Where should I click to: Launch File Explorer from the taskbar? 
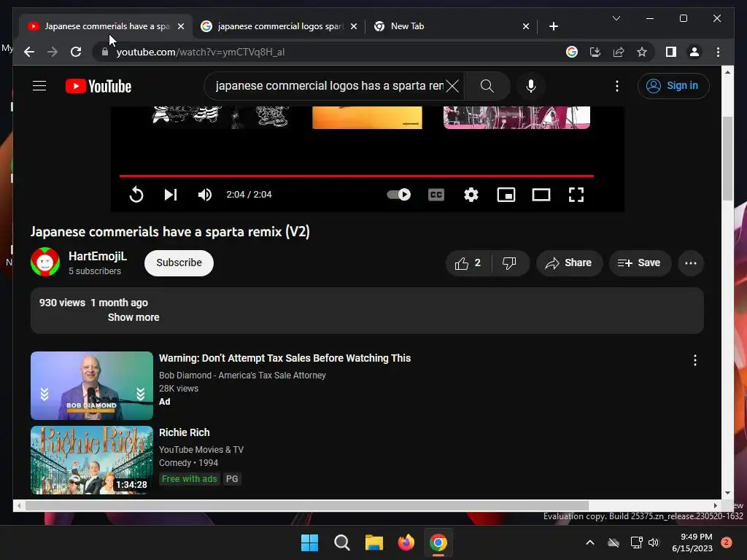(374, 542)
